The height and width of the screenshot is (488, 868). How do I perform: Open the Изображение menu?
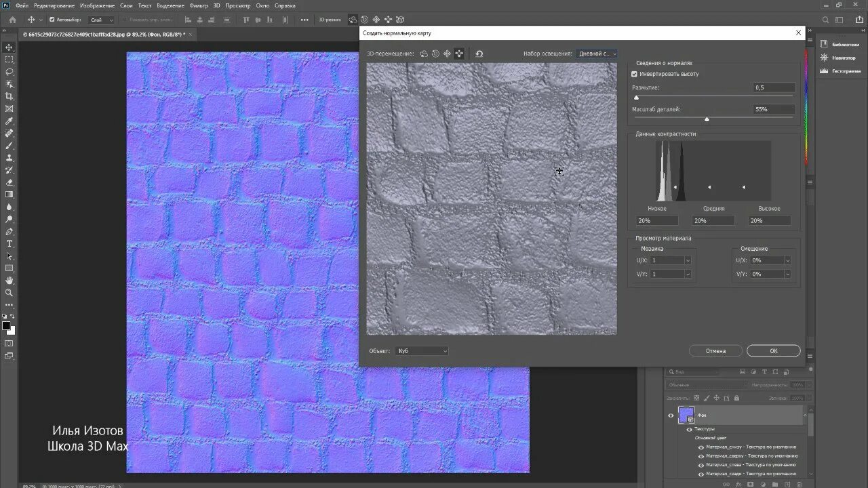97,5
